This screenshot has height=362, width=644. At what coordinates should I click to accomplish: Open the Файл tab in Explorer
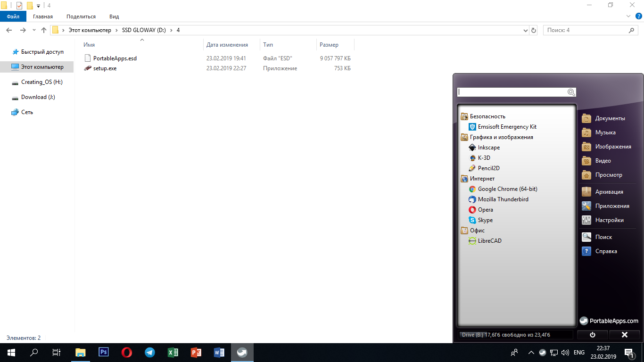(13, 16)
